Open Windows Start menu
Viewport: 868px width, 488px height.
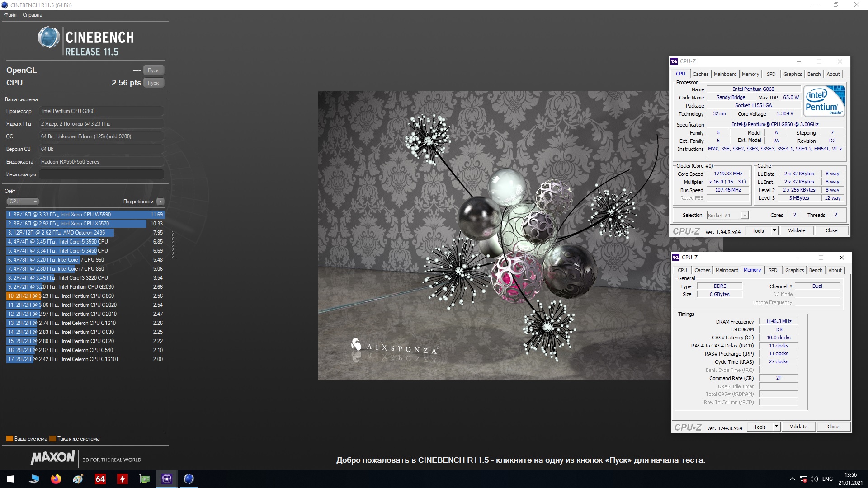pyautogui.click(x=11, y=479)
